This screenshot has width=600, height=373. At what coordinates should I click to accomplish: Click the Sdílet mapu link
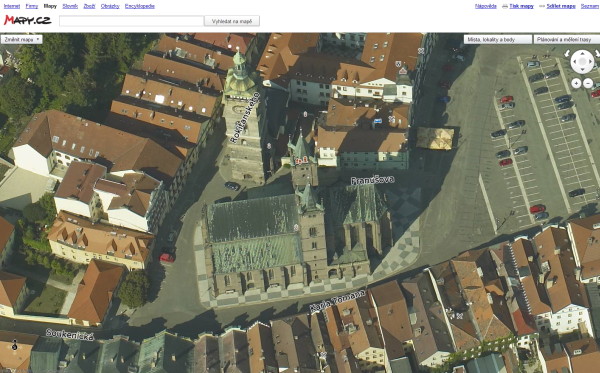click(x=561, y=6)
